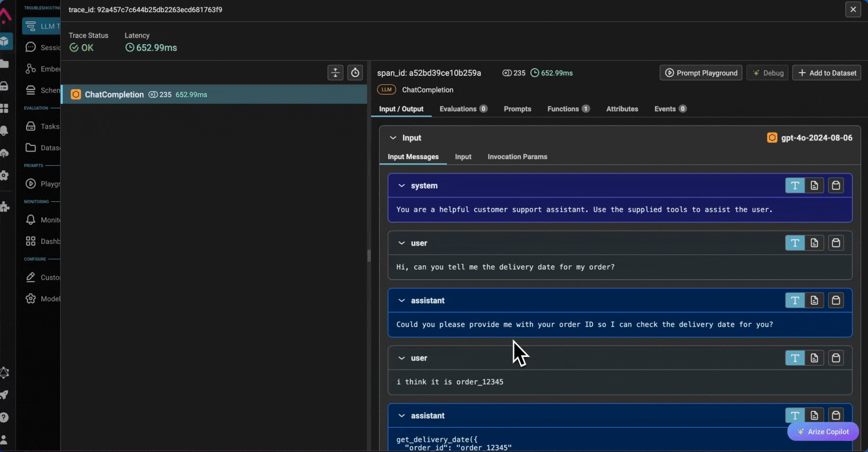The height and width of the screenshot is (452, 868).
Task: Click the vertical panel divider handle
Action: pyautogui.click(x=369, y=256)
